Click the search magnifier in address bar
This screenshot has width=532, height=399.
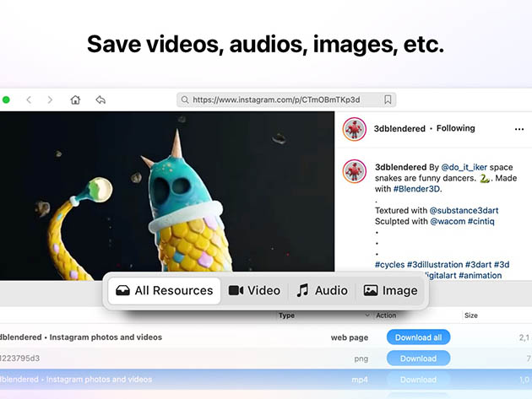(x=185, y=100)
